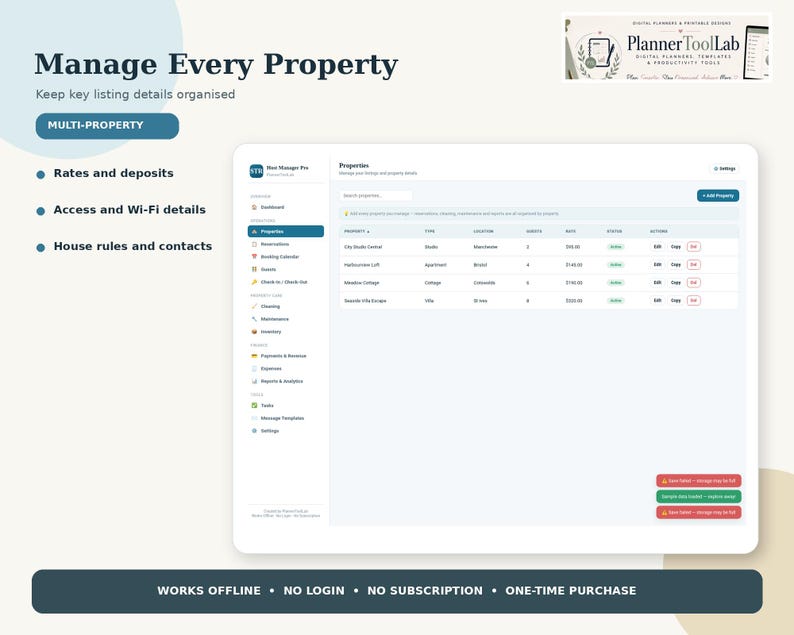The width and height of the screenshot is (794, 635).
Task: Click the top-right Settings button
Action: pos(724,169)
